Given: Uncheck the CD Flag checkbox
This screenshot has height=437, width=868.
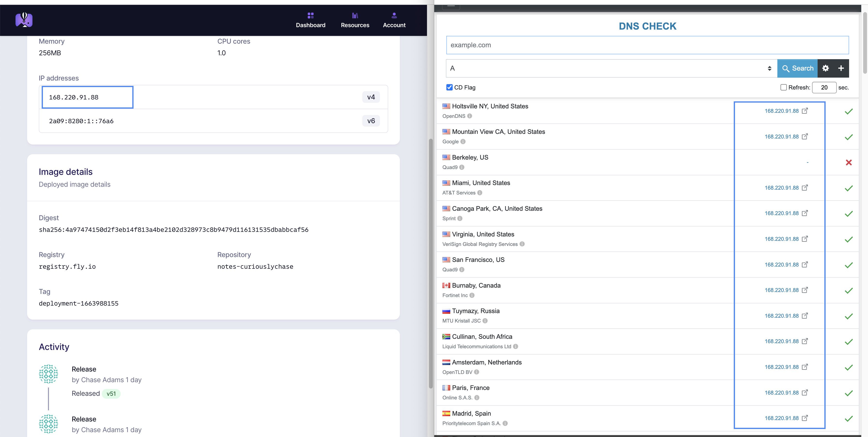Looking at the screenshot, I should click(x=450, y=87).
